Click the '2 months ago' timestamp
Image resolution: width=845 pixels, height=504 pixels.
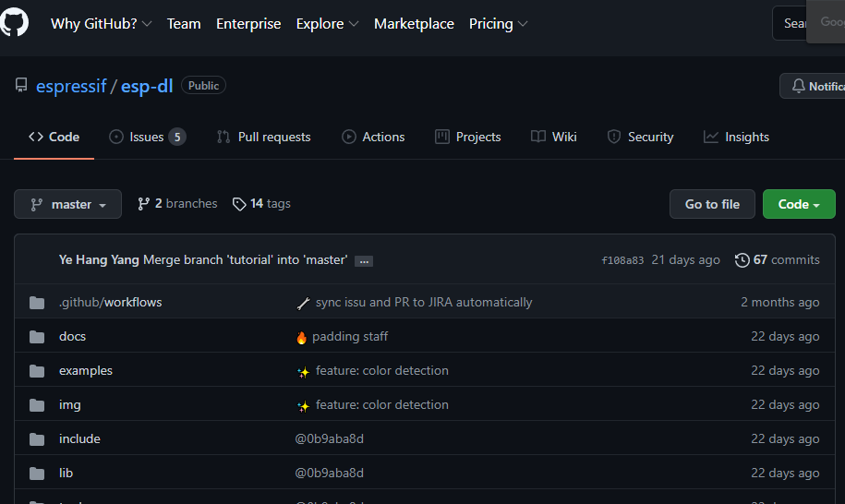click(x=780, y=303)
